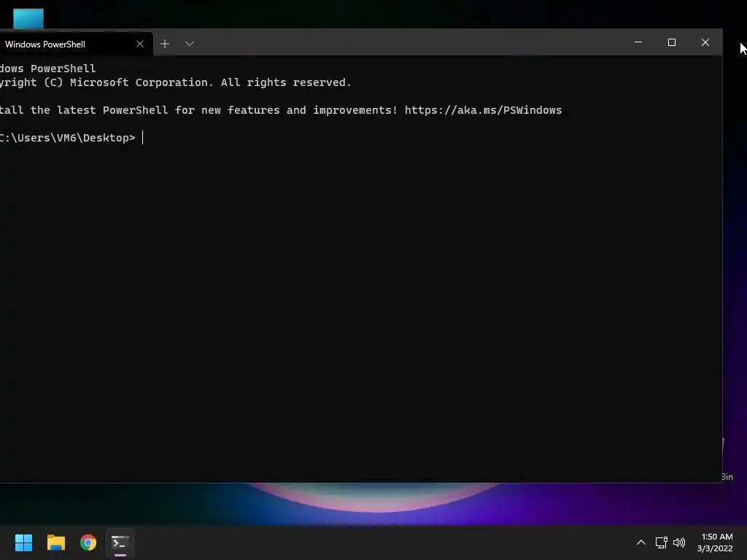The width and height of the screenshot is (747, 560).
Task: Show hidden system tray icons
Action: 641,542
